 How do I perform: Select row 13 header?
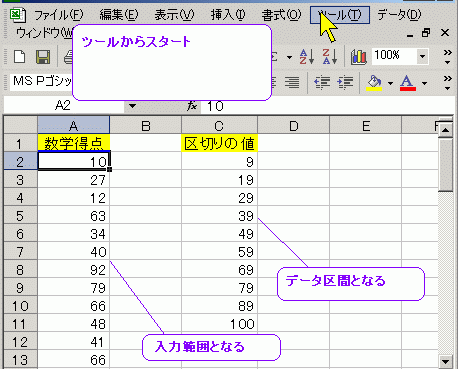pyautogui.click(x=20, y=360)
